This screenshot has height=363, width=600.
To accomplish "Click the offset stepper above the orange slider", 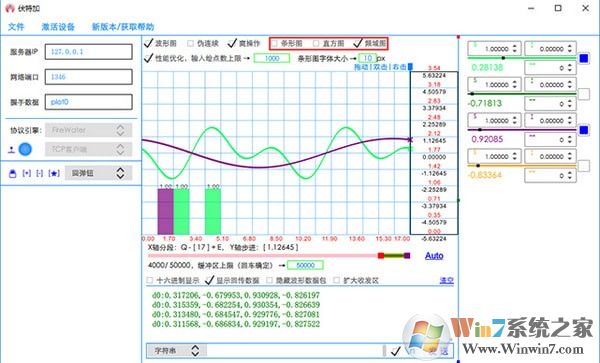I will pyautogui.click(x=550, y=156).
